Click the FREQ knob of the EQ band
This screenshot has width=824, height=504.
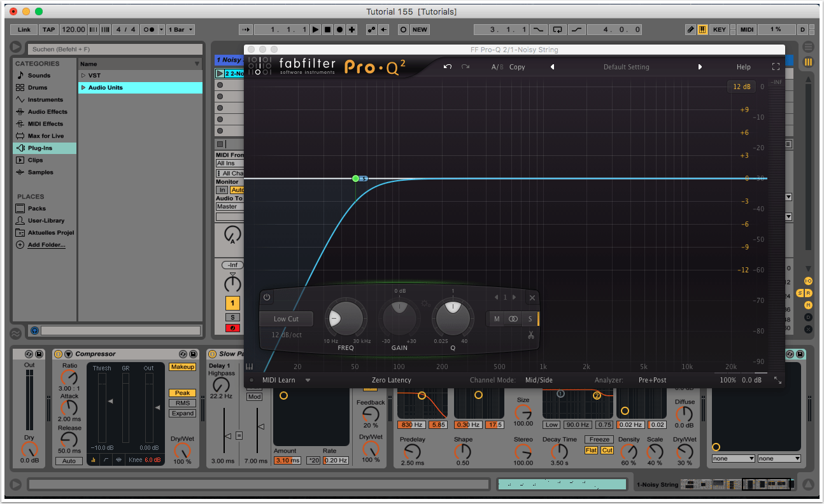coord(346,318)
